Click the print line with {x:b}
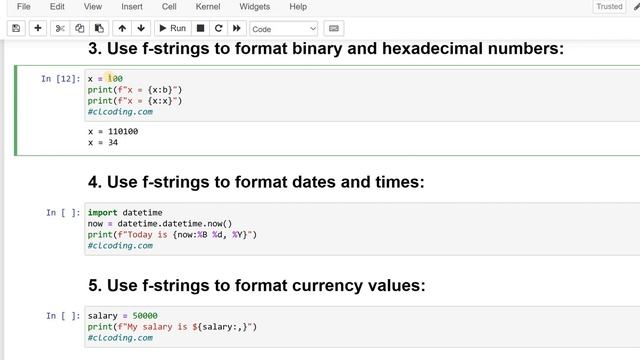This screenshot has width=640, height=360. pos(135,90)
